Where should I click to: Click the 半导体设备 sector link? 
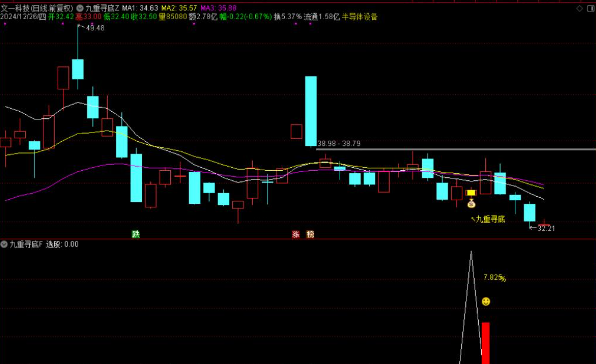(360, 17)
